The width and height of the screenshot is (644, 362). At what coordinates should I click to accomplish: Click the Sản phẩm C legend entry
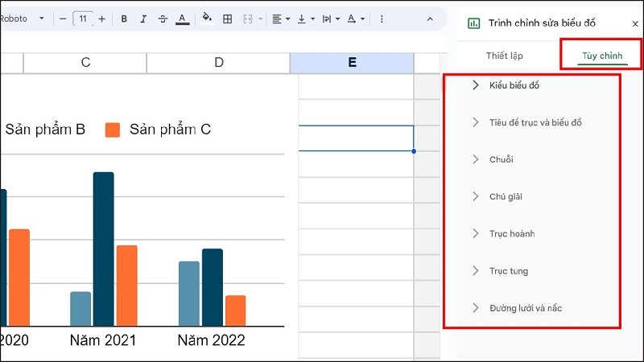click(x=159, y=130)
